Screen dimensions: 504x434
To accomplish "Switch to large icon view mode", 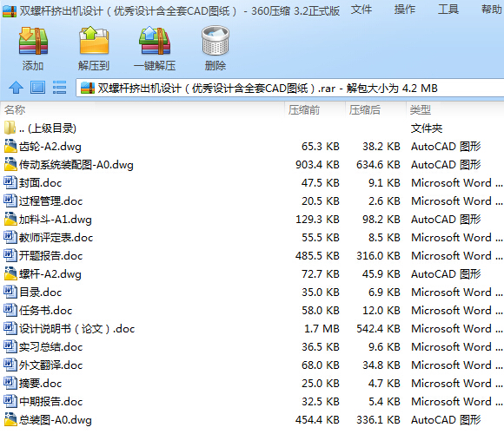I will (x=37, y=88).
